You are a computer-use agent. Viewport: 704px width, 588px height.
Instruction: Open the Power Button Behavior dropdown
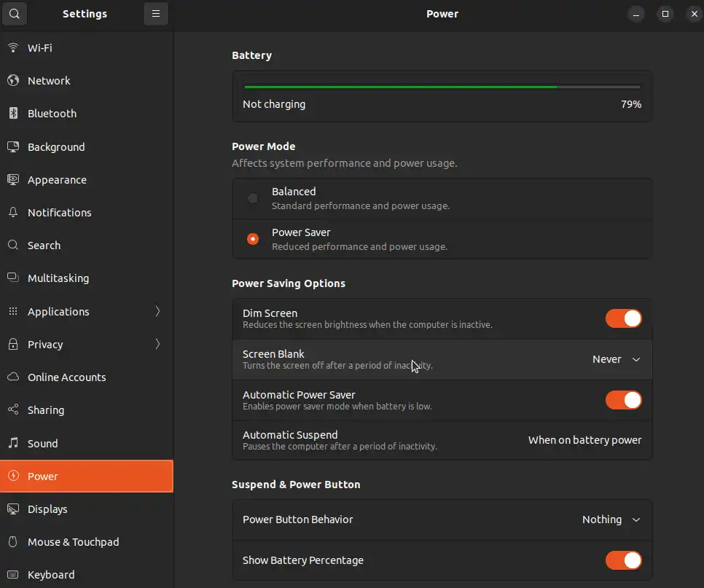(x=611, y=520)
